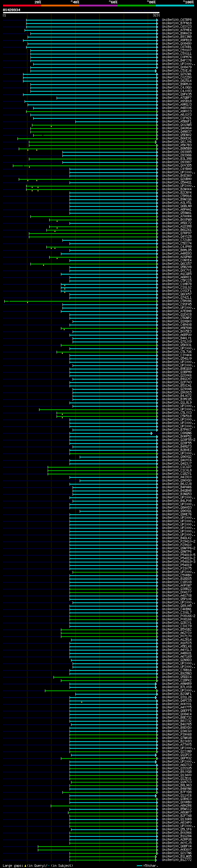The image size is (197, 868).
Task: Click the green ~80% identity color segment
Action: click(137, 6)
